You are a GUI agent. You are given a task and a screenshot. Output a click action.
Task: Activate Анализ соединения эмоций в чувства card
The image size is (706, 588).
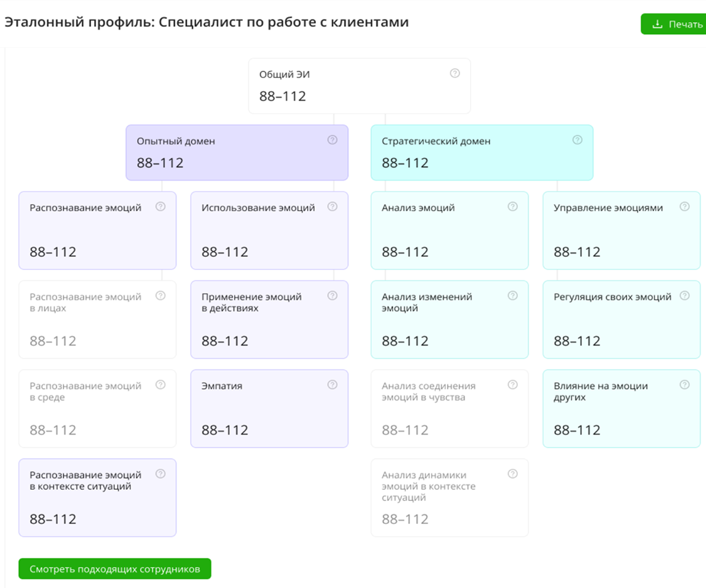pos(449,409)
